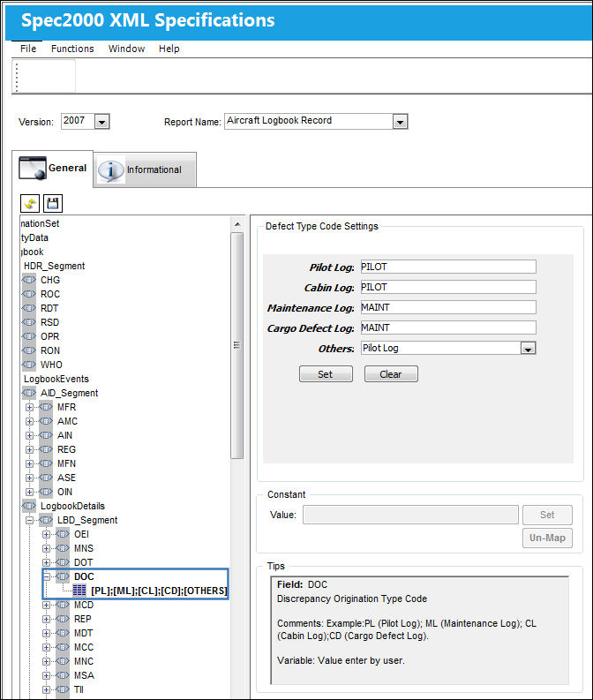The width and height of the screenshot is (593, 700).
Task: Click the element icon beside REG
Action: point(46,449)
